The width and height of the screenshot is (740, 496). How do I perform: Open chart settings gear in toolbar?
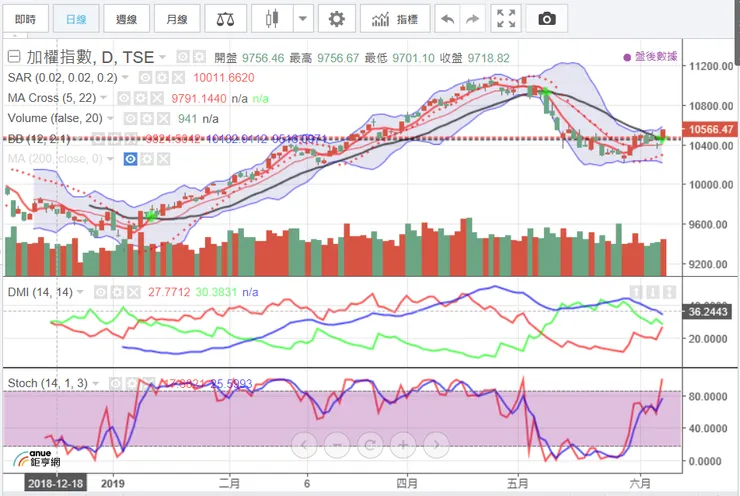336,19
